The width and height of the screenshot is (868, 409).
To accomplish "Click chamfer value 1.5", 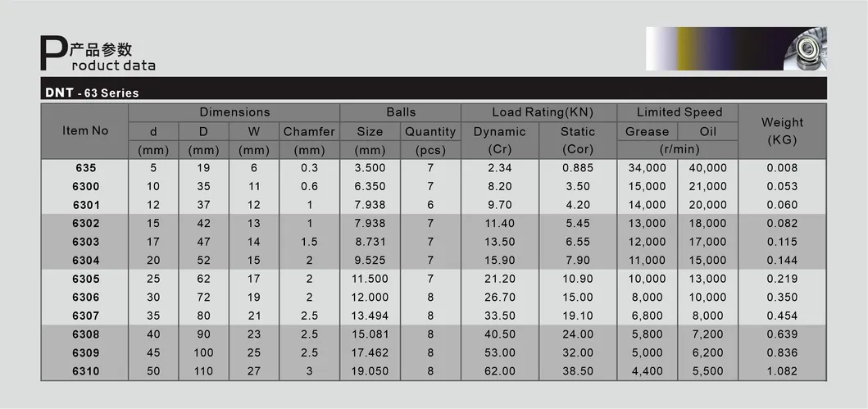I will (310, 242).
